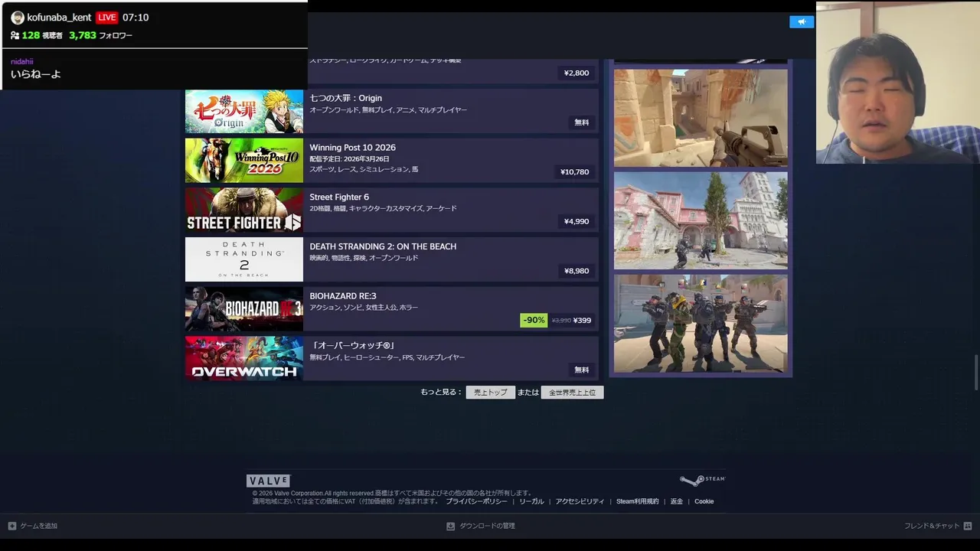Click the BIOHAZARD RE:3 tags アクション, ゾンビ
The width and height of the screenshot is (980, 551).
pos(364,308)
